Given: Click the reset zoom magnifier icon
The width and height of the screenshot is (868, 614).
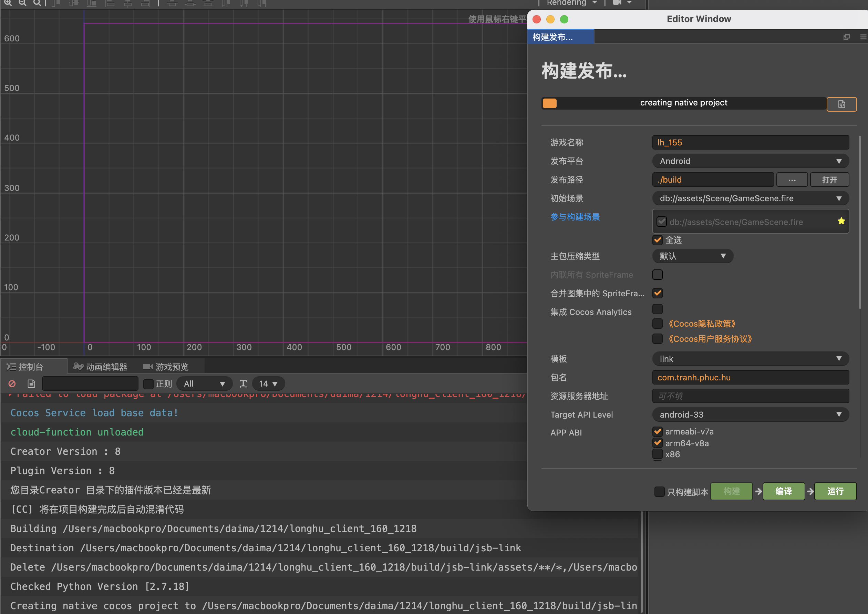Looking at the screenshot, I should click(37, 3).
